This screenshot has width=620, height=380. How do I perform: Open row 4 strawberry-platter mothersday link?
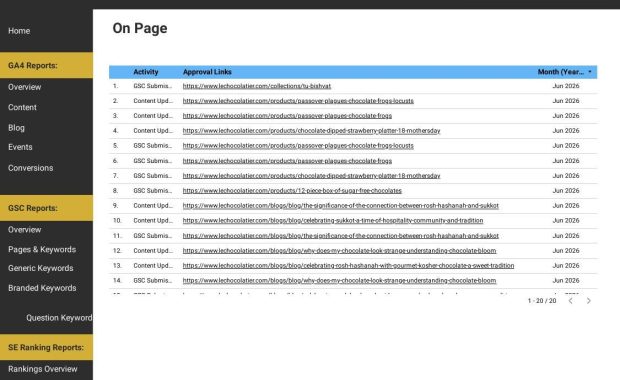pos(311,131)
